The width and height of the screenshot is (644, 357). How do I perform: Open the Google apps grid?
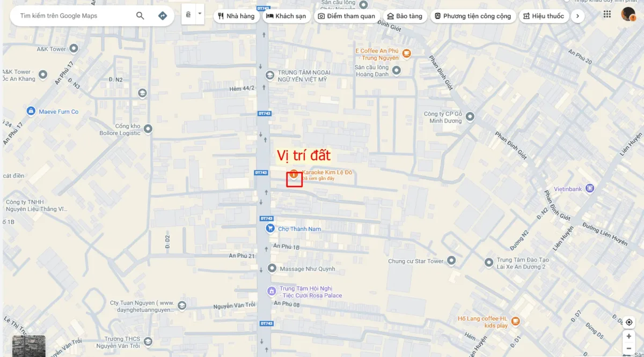coord(607,14)
